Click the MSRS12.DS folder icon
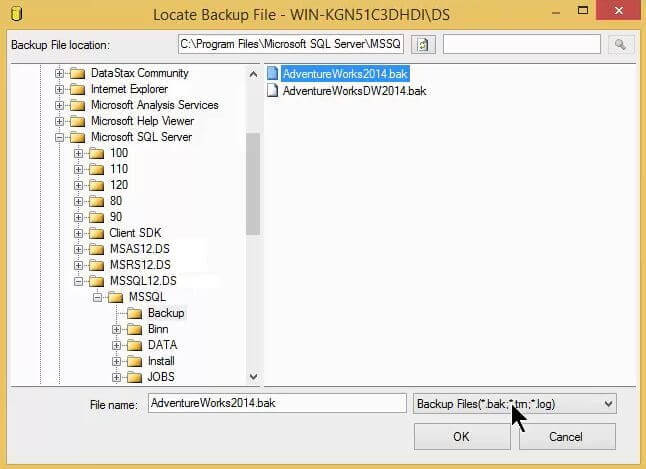646x469 pixels. point(96,265)
